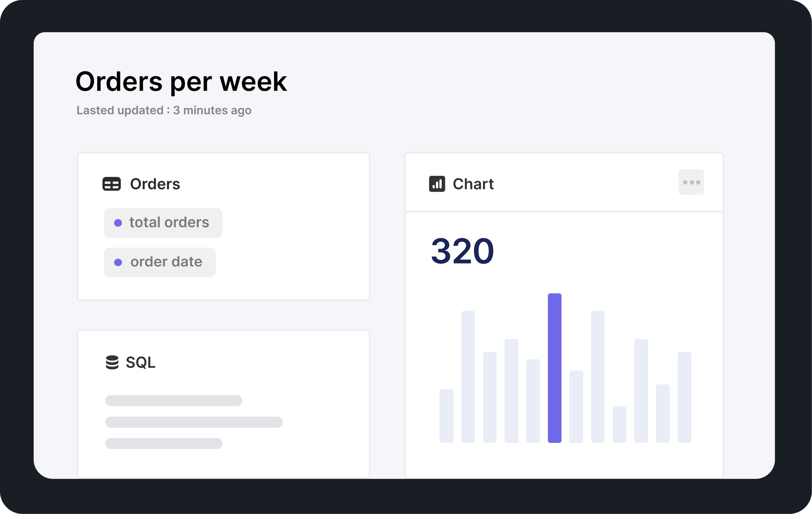Click the shortest bar in the chart
Image resolution: width=812 pixels, height=514 pixels.
point(619,424)
